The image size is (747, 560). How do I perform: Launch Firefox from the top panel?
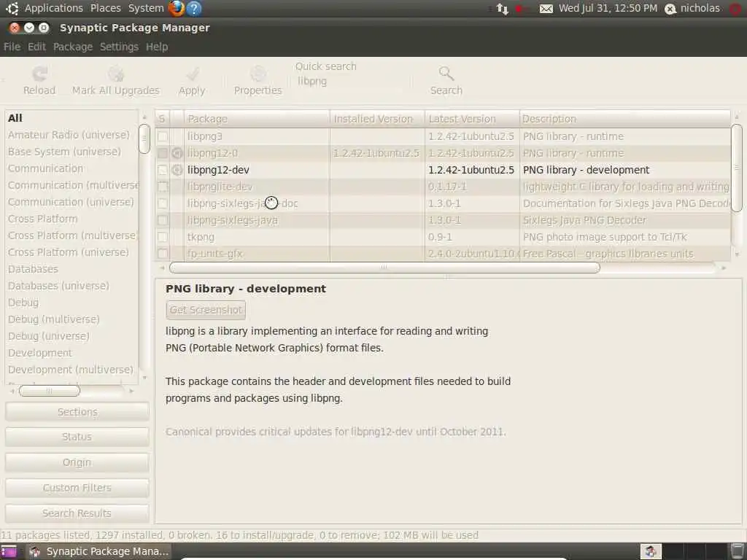pos(177,8)
